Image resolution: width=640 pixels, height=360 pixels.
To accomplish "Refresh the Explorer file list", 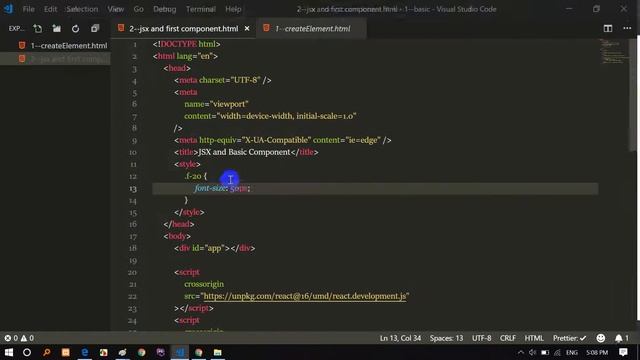I will click(x=76, y=29).
